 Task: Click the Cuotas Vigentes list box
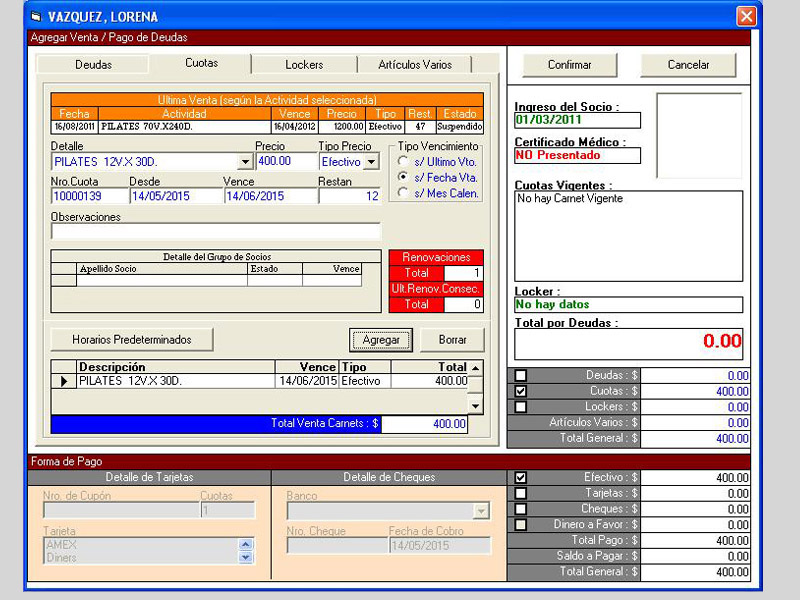[x=629, y=236]
